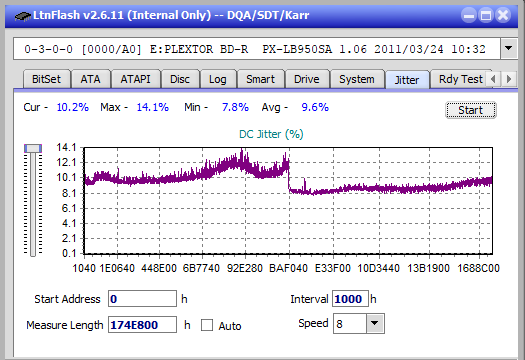Click the Start Address input field
Viewport: 525px width, 360px height.
click(142, 299)
